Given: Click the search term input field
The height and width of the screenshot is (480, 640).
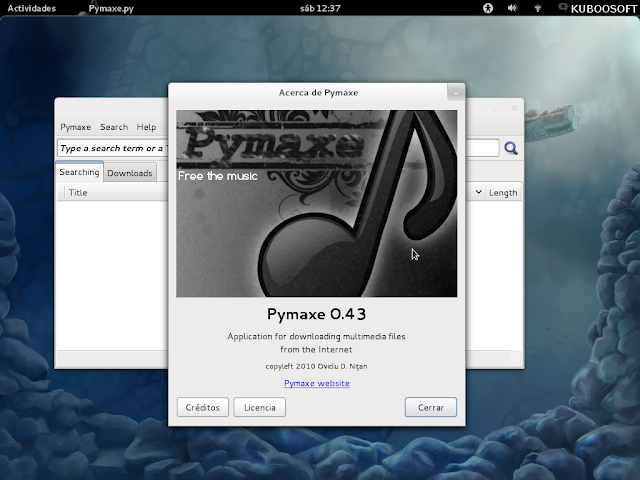Looking at the screenshot, I should (278, 148).
